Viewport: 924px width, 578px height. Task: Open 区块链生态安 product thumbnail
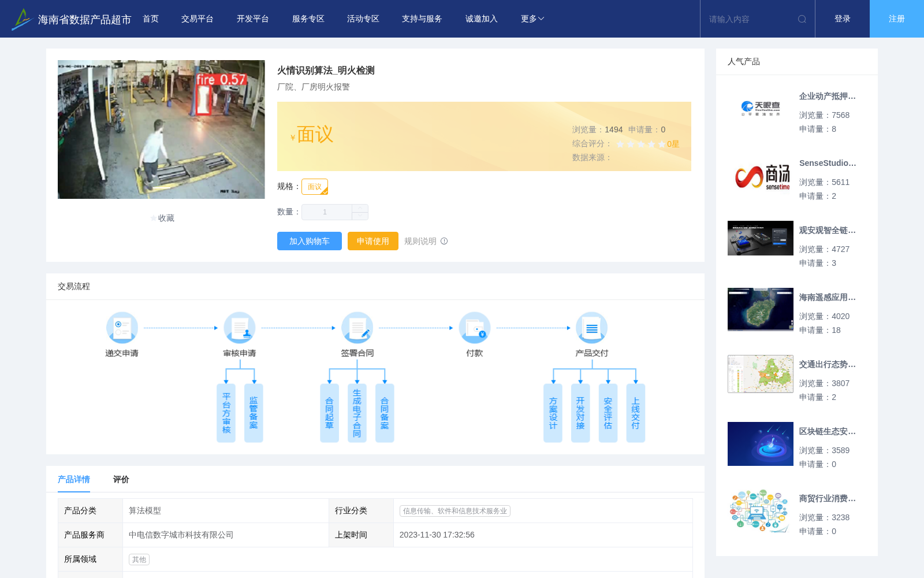(761, 444)
